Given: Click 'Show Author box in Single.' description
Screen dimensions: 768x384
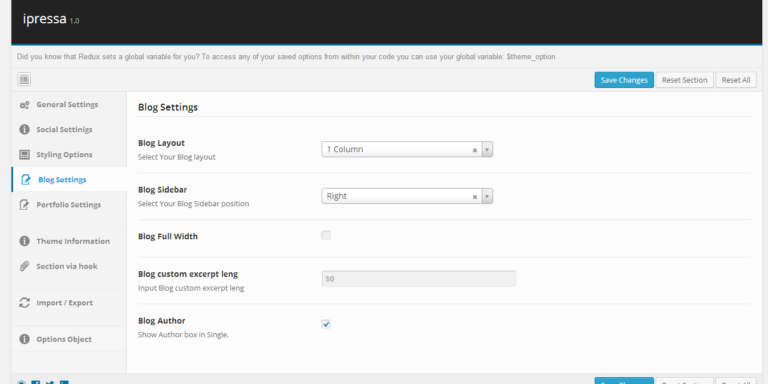Looking at the screenshot, I should coord(183,336).
